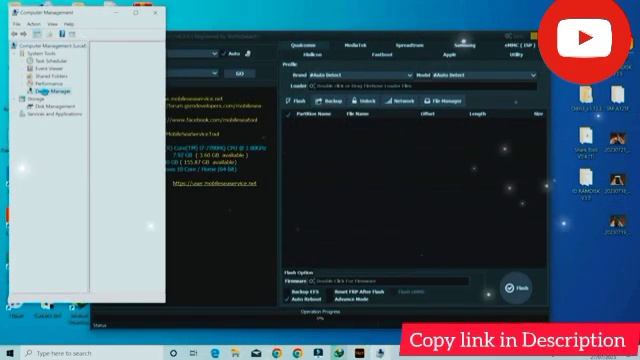Viewport: 640px width, 360px height.
Task: Open the View menu in Computer Management
Action: (x=52, y=24)
